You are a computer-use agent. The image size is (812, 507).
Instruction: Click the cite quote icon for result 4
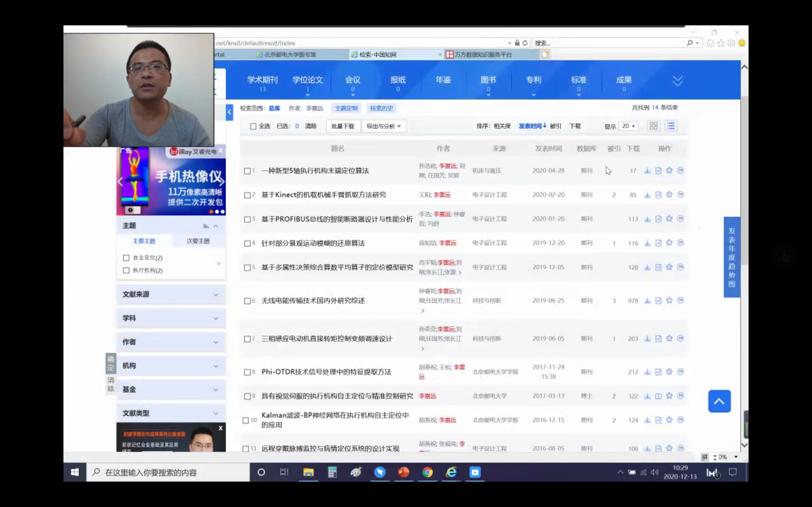click(680, 243)
